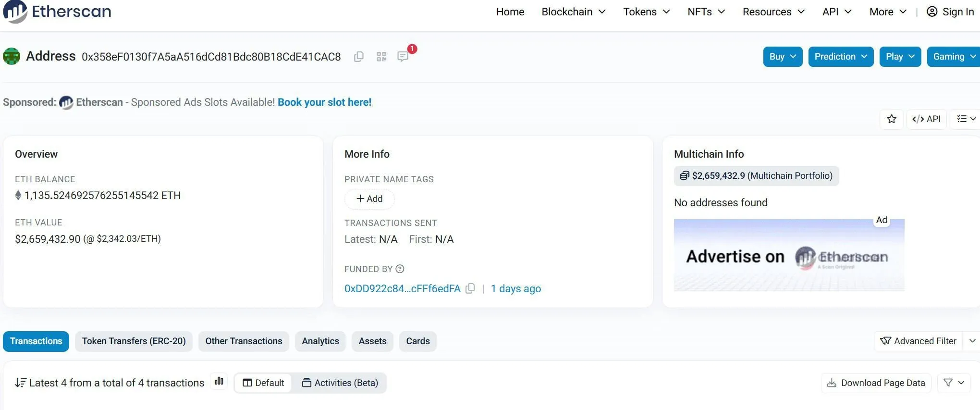The width and height of the screenshot is (980, 410).
Task: Go to Home in navigation
Action: pyautogui.click(x=510, y=12)
